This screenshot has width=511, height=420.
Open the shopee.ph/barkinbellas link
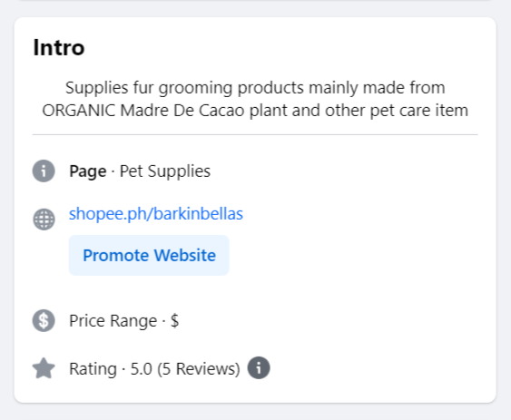(156, 214)
